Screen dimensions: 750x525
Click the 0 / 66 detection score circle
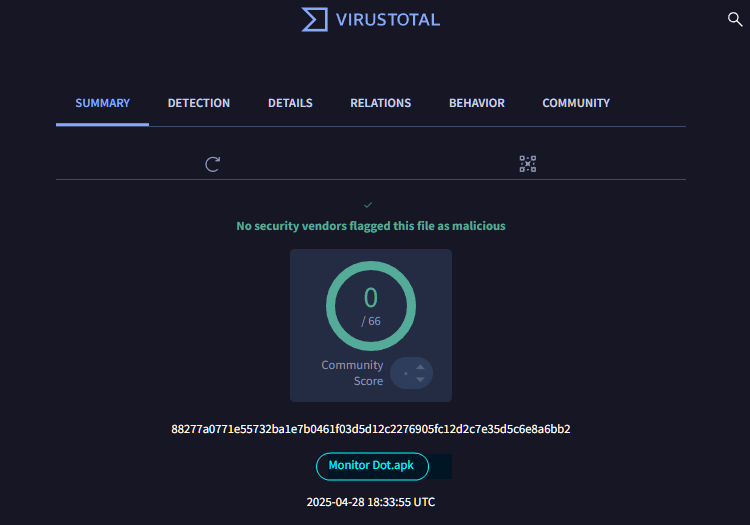[x=371, y=306]
